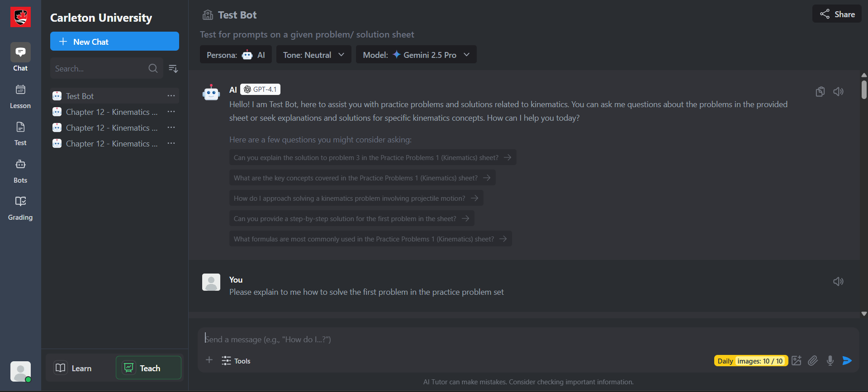The height and width of the screenshot is (392, 868).
Task: Open options menu for Test Bot chat
Action: pyautogui.click(x=171, y=96)
